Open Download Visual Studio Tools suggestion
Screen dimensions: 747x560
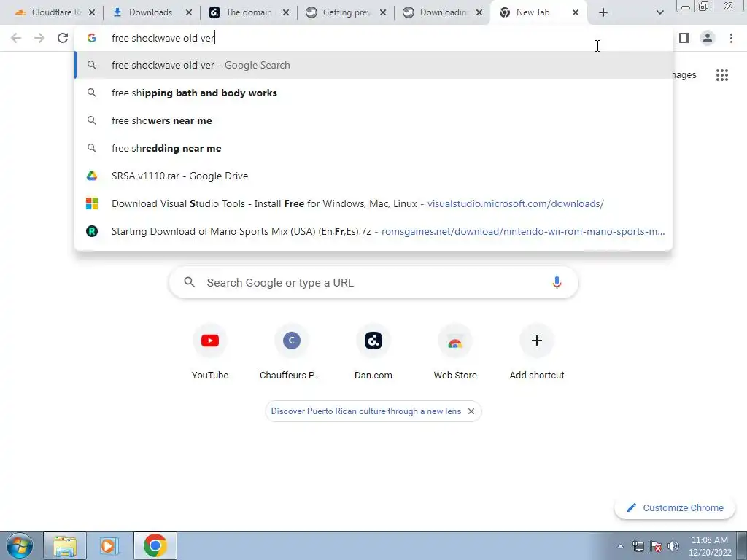(x=373, y=203)
